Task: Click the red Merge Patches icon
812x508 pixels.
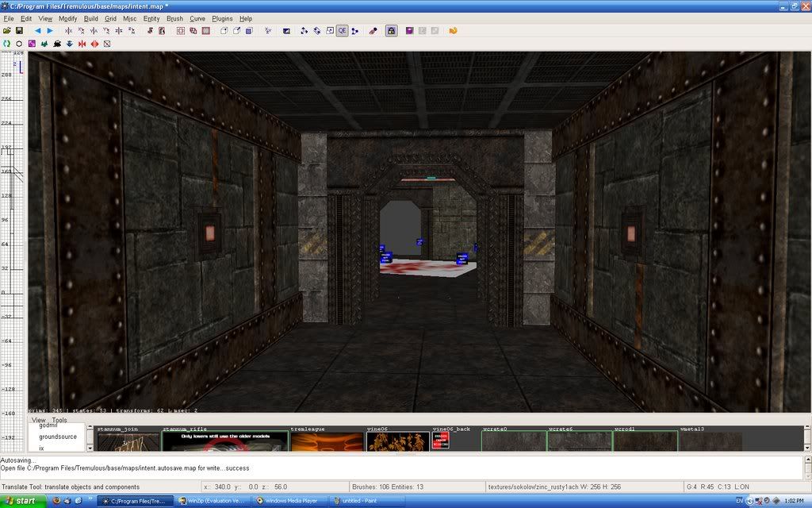Action: (82, 44)
